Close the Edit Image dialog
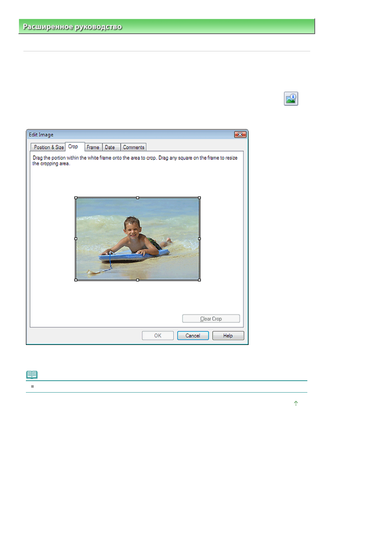This screenshot has width=392, height=555. pyautogui.click(x=240, y=134)
